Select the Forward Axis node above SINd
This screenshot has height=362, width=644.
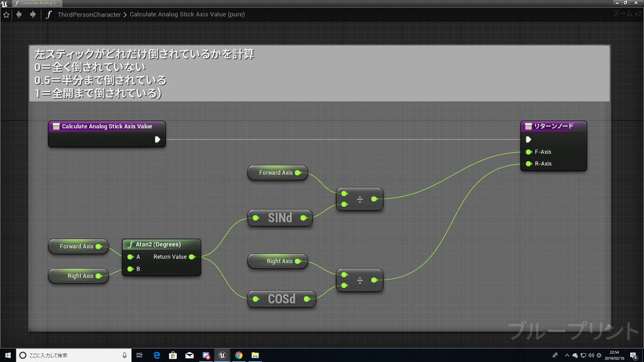click(x=277, y=173)
